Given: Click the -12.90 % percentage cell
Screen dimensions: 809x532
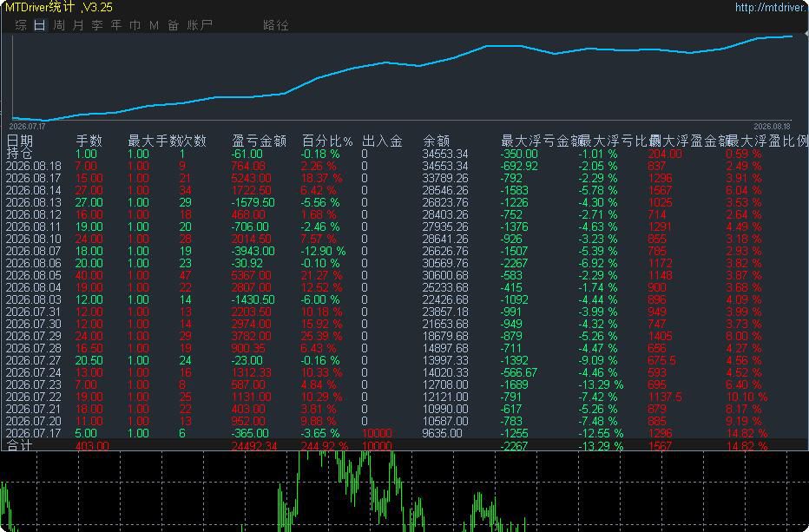Looking at the screenshot, I should click(x=323, y=251).
